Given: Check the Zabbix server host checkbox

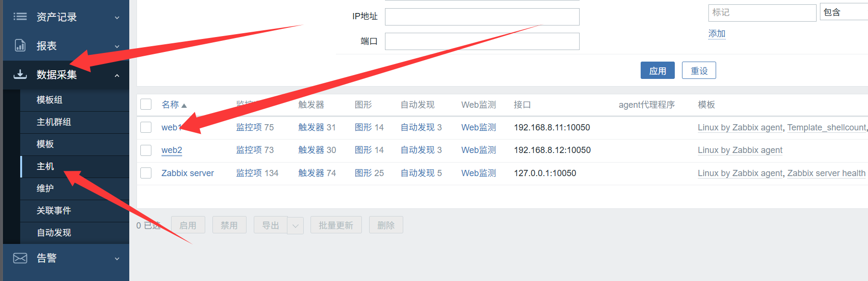Looking at the screenshot, I should [x=146, y=173].
